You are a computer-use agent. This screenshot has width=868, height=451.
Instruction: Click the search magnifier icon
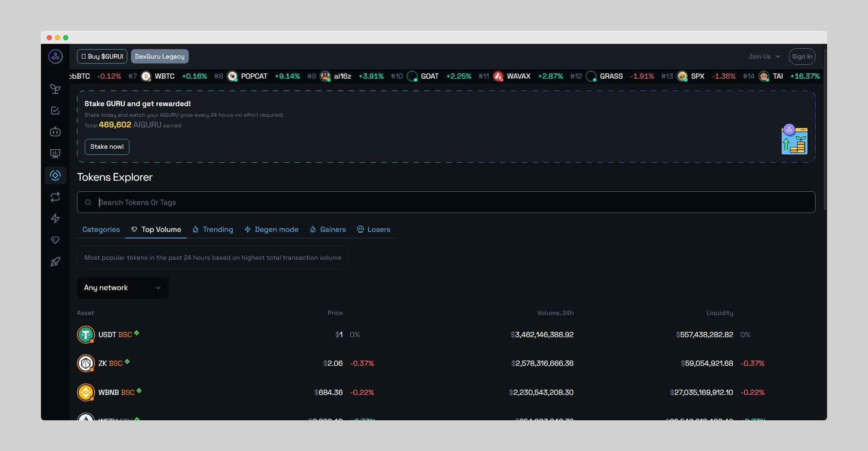(88, 202)
